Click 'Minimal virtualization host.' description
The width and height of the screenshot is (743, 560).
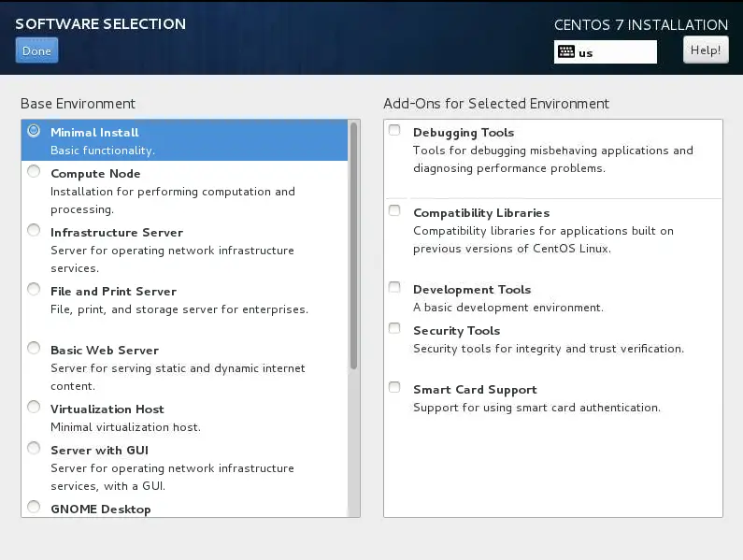tap(125, 426)
